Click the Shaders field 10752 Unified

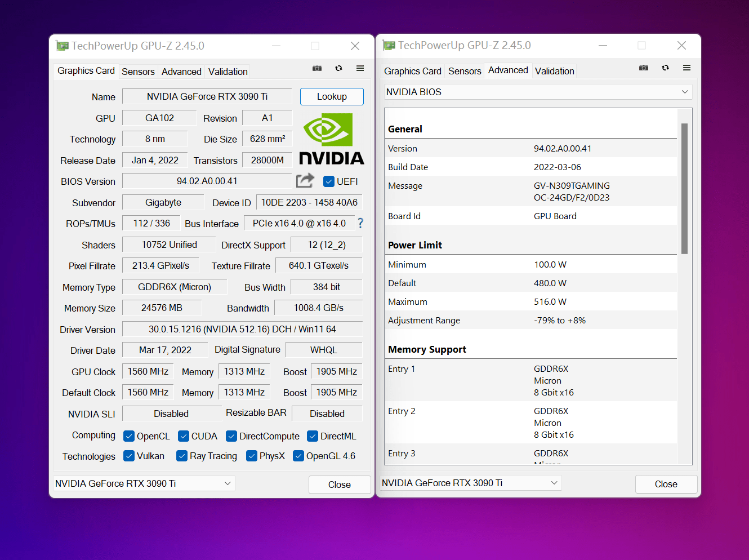point(169,245)
